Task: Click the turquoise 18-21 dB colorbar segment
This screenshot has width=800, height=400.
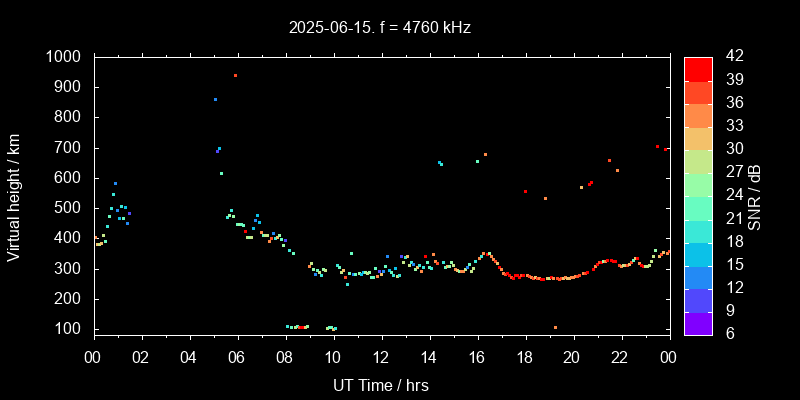Action: 698,230
